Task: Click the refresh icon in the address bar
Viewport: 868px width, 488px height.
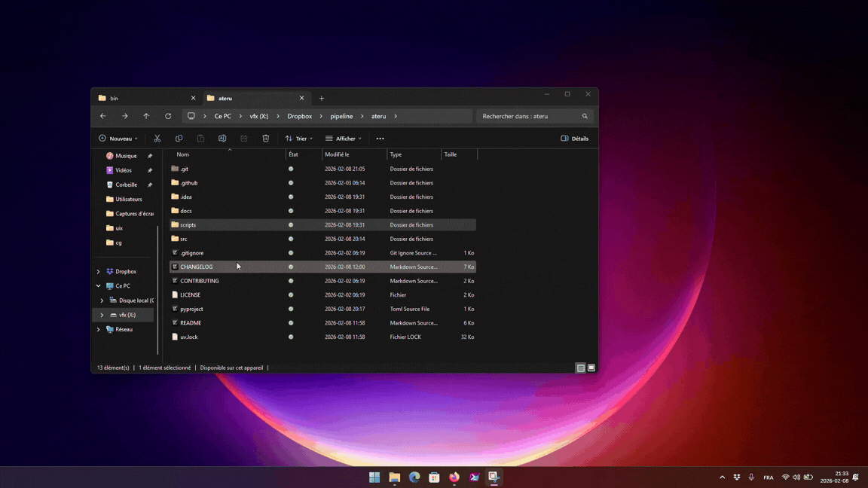Action: click(167, 116)
